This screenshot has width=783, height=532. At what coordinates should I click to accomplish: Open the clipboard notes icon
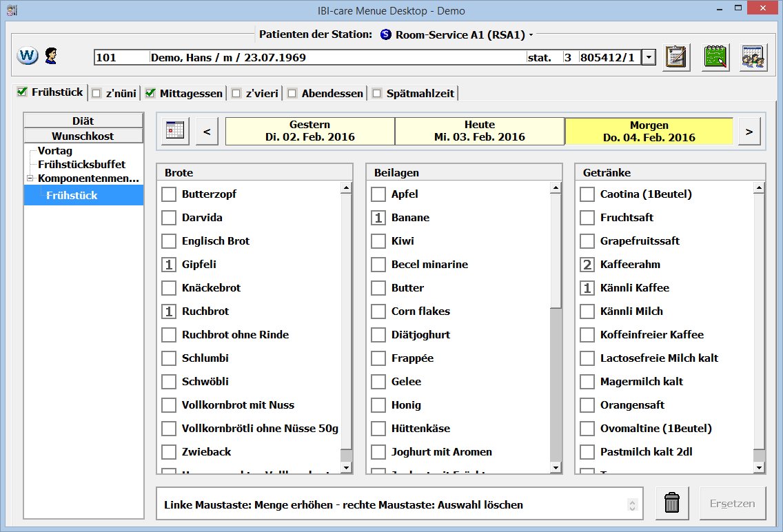677,57
